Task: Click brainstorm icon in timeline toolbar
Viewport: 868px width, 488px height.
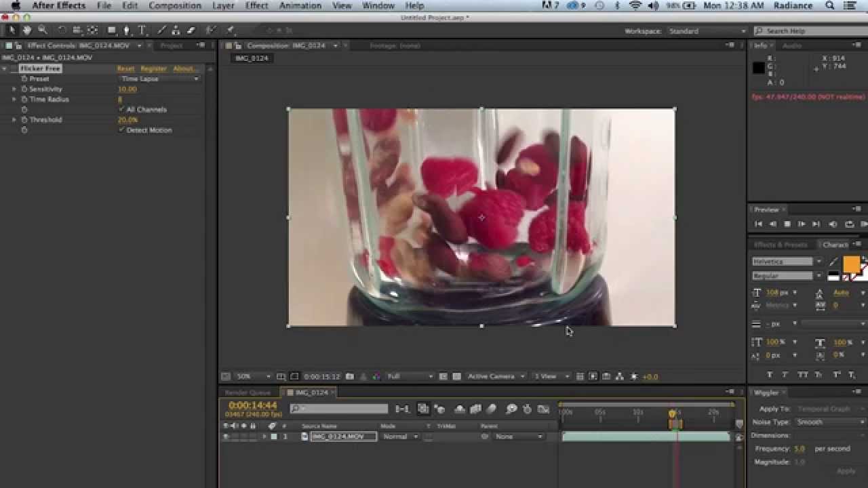Action: [511, 409]
